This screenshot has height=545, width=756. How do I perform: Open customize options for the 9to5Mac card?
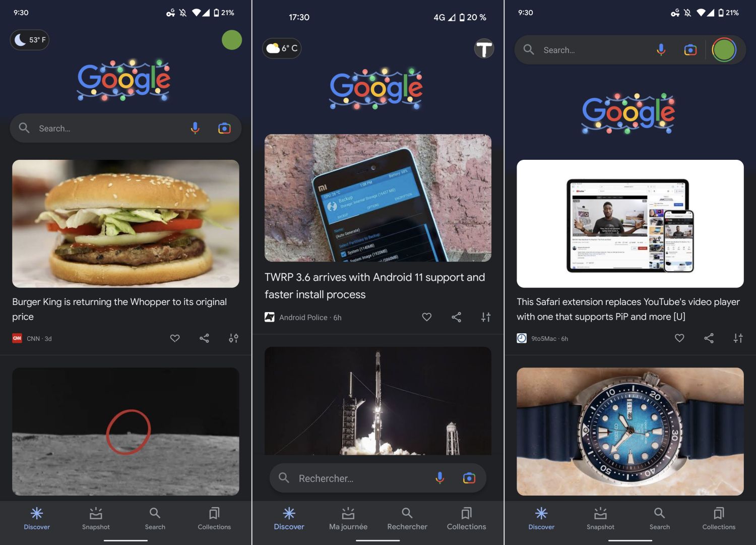[x=738, y=338]
